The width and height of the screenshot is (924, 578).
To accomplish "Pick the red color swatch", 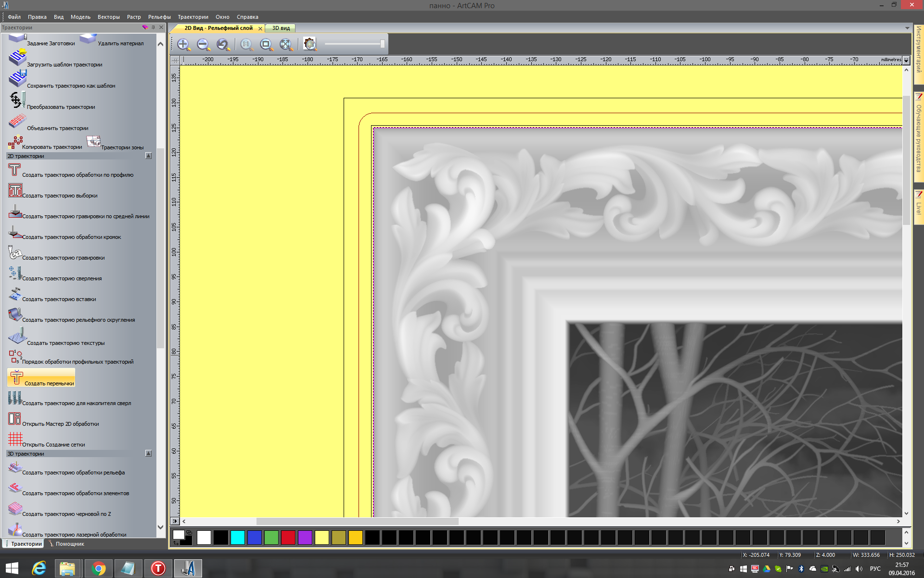I will (x=288, y=538).
